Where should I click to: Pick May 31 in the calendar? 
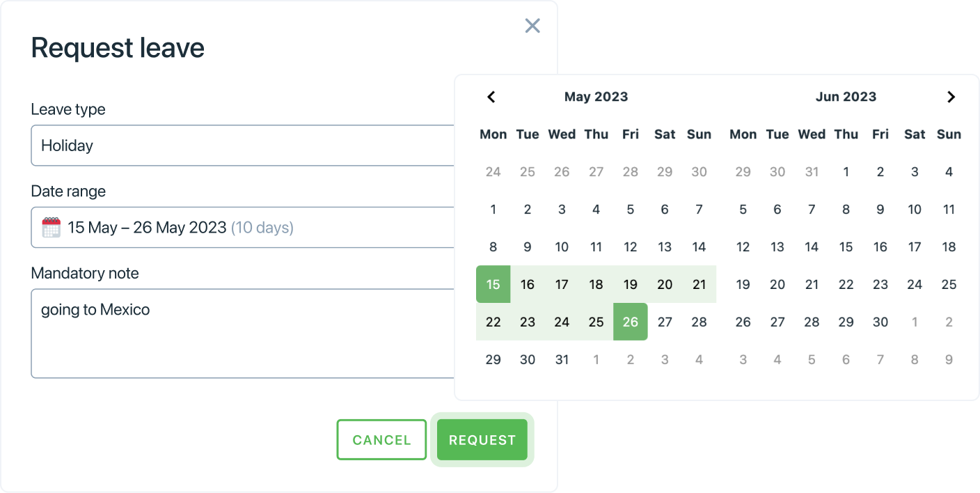coord(562,359)
